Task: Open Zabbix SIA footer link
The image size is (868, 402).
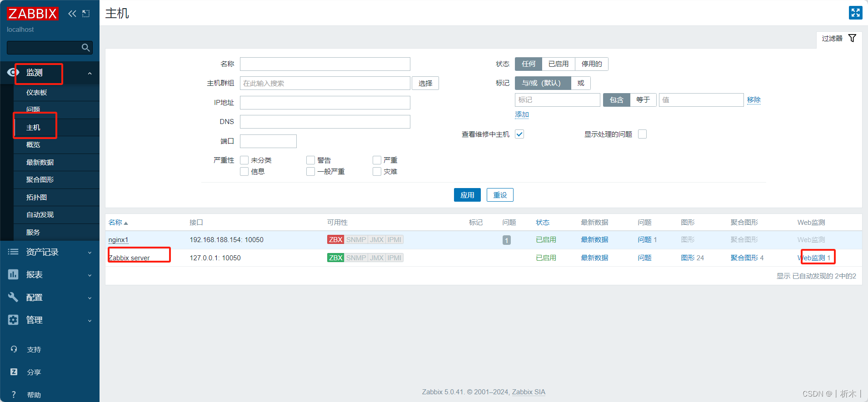Action: click(529, 392)
